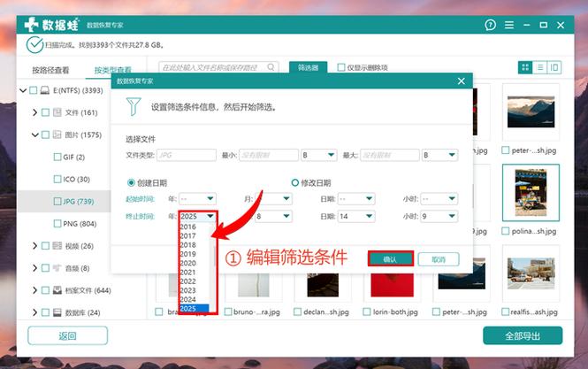Expand the 视频 (26) node
The image size is (588, 369).
pyautogui.click(x=34, y=246)
